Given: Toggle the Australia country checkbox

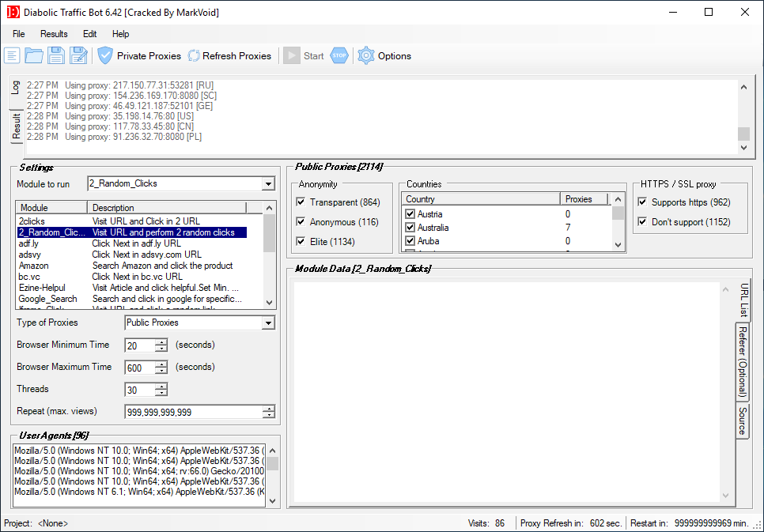Looking at the screenshot, I should tap(410, 227).
